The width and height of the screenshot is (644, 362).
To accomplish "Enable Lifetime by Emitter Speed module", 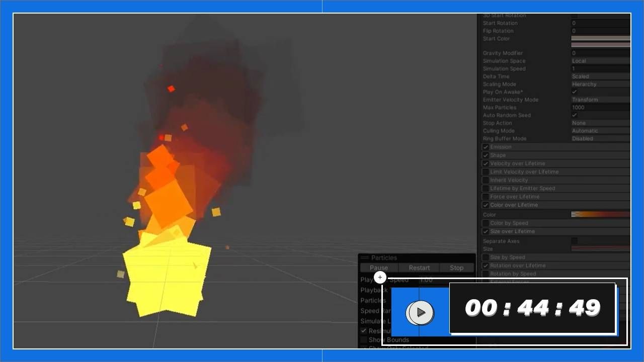I will click(486, 189).
